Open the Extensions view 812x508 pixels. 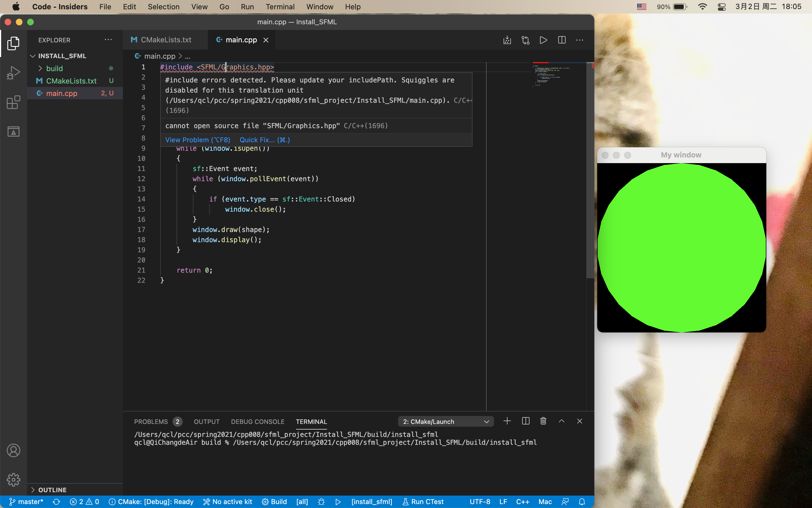point(14,102)
